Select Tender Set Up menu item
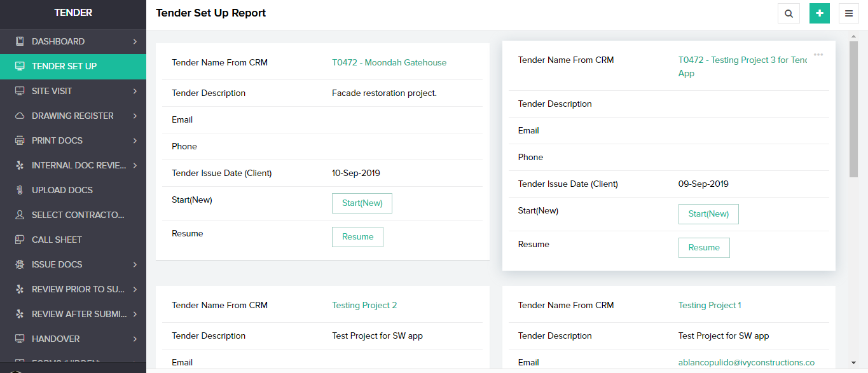 (64, 66)
